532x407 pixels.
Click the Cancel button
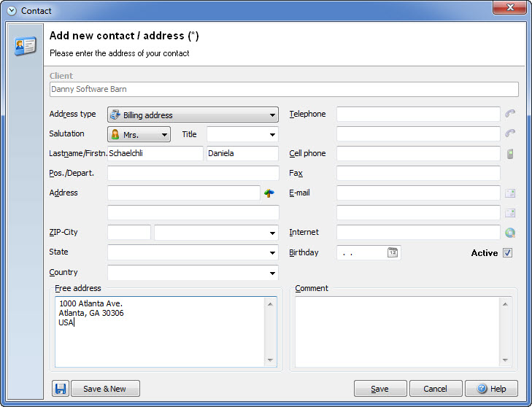coord(436,388)
